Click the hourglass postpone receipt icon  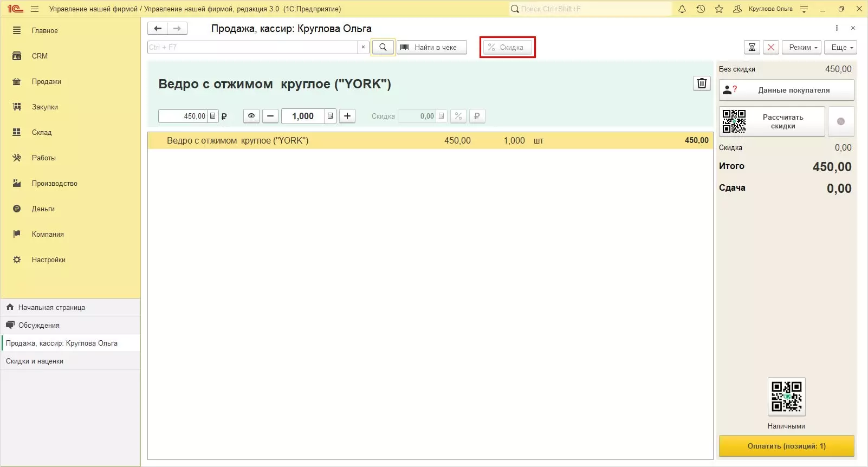tap(752, 47)
